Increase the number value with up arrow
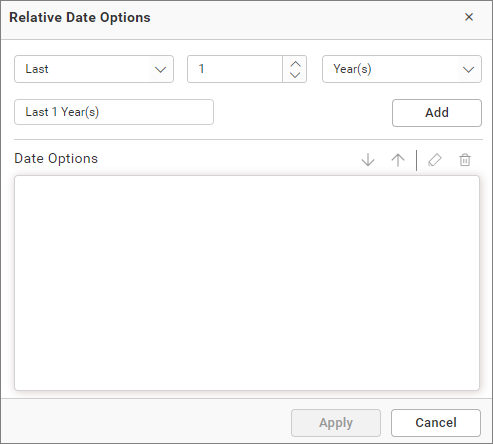The image size is (493, 444). [x=295, y=64]
